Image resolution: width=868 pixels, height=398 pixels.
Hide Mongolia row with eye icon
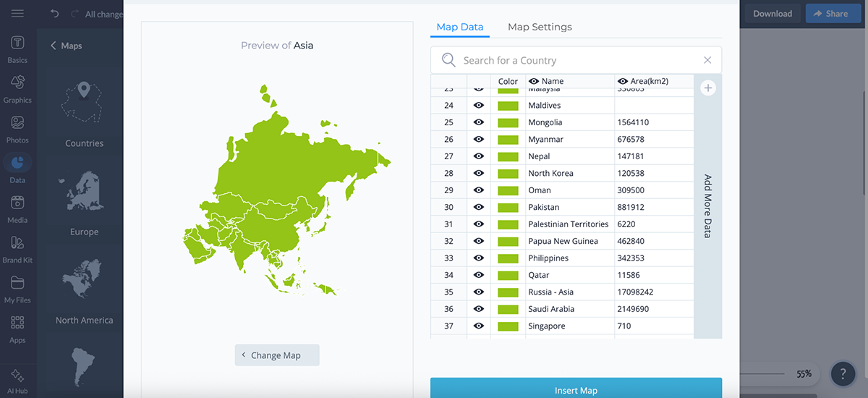pyautogui.click(x=478, y=122)
